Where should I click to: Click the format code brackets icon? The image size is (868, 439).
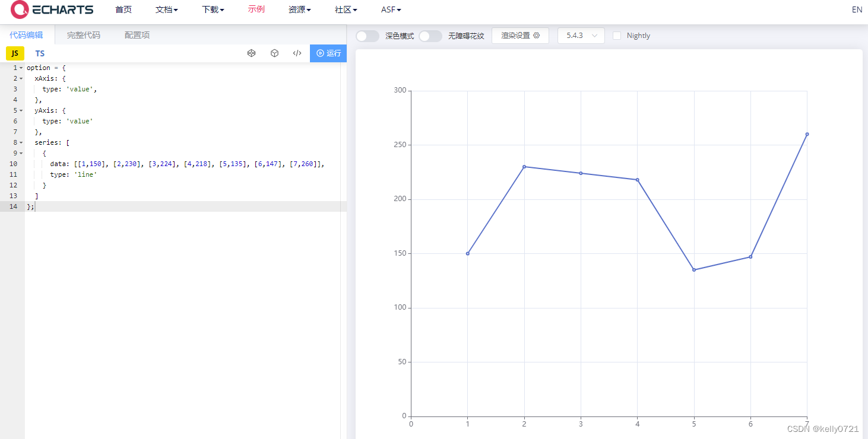click(x=297, y=53)
